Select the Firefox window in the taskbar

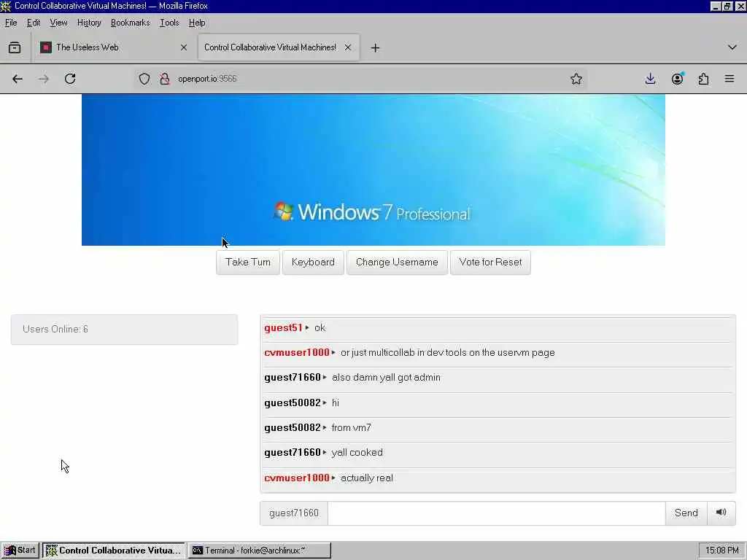click(113, 551)
